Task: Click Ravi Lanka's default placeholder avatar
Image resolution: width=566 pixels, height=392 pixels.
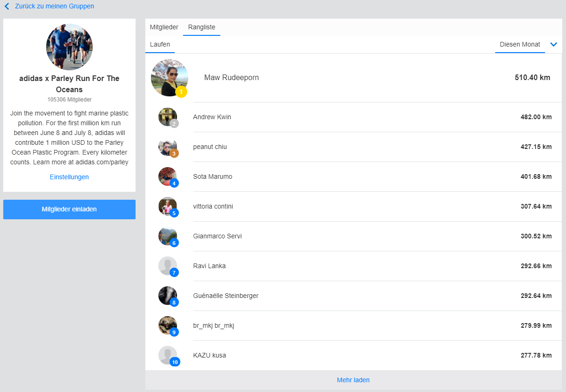Action: coord(167,266)
